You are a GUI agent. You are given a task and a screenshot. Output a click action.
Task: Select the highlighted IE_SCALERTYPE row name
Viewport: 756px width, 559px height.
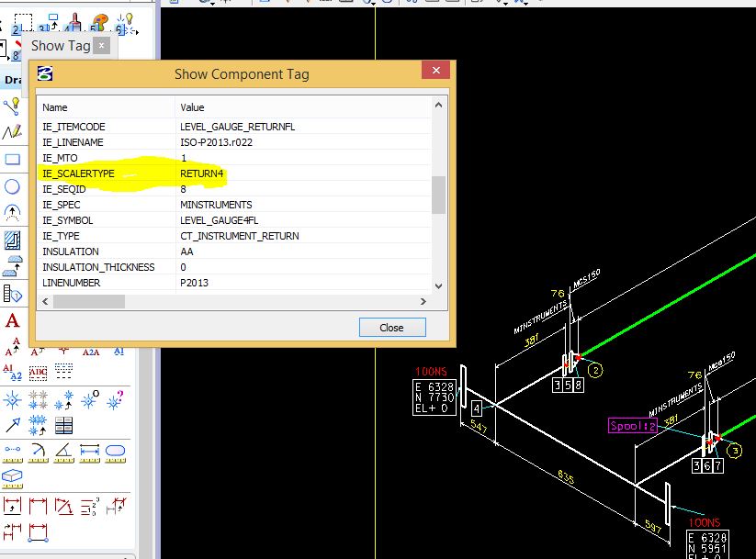click(x=78, y=173)
